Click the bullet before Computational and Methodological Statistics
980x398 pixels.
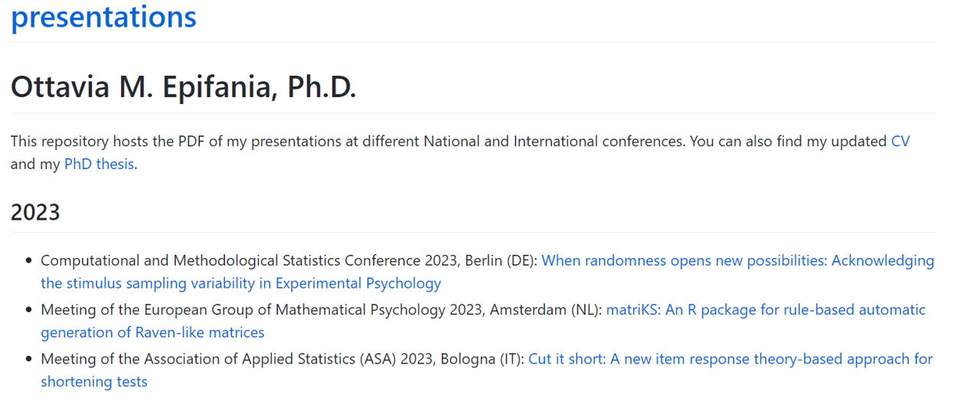click(x=28, y=261)
